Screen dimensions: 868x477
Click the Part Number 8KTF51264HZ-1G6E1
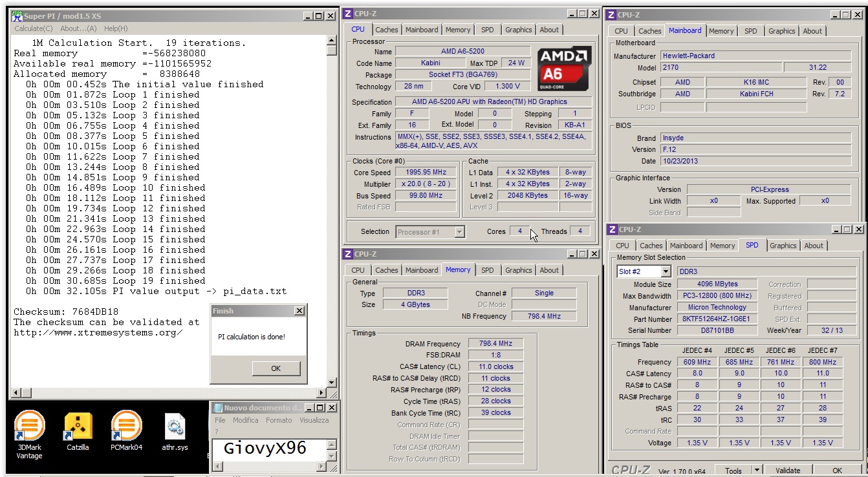[717, 319]
